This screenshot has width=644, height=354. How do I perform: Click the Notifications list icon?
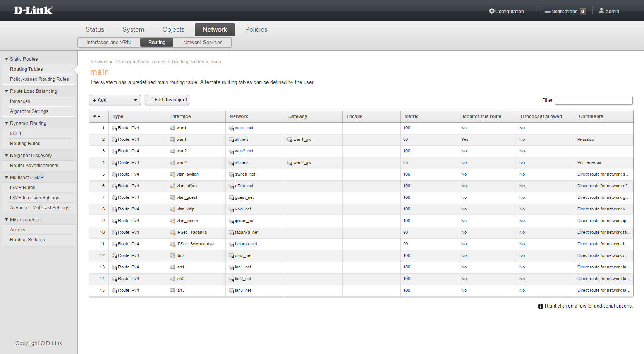click(547, 11)
